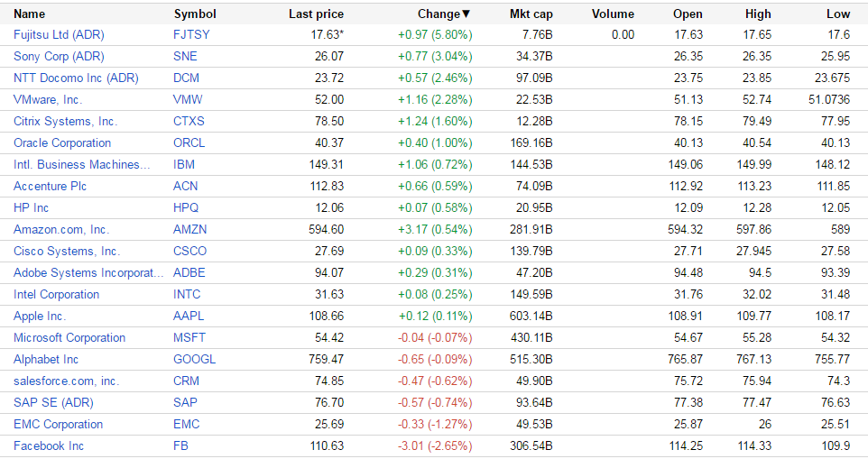Sort by the Volume column header

[613, 14]
